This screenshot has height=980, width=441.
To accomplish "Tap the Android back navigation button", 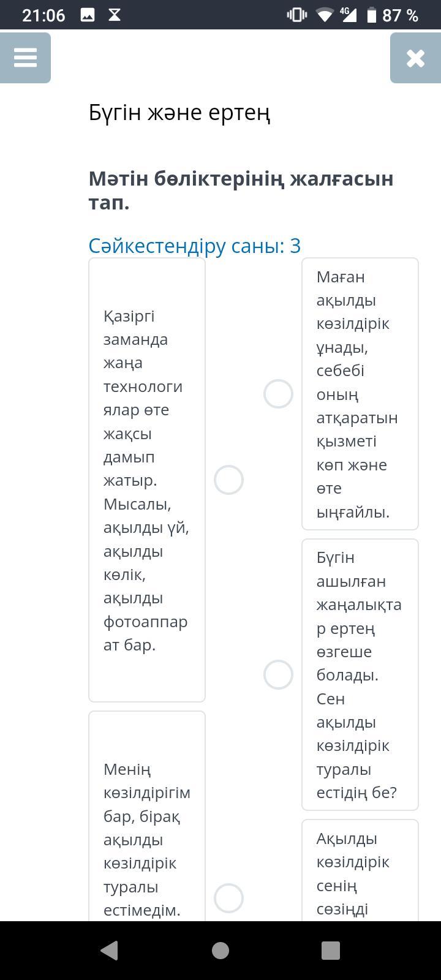I will 109,950.
